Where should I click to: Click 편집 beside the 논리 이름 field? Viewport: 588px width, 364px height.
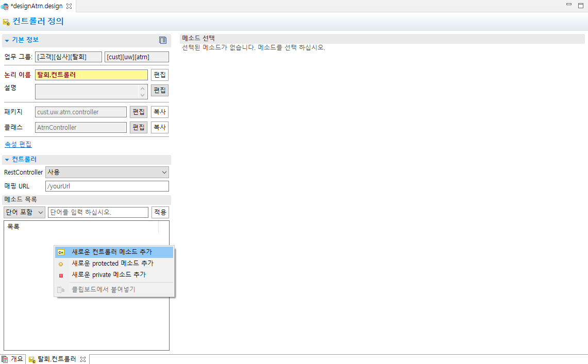pyautogui.click(x=160, y=75)
